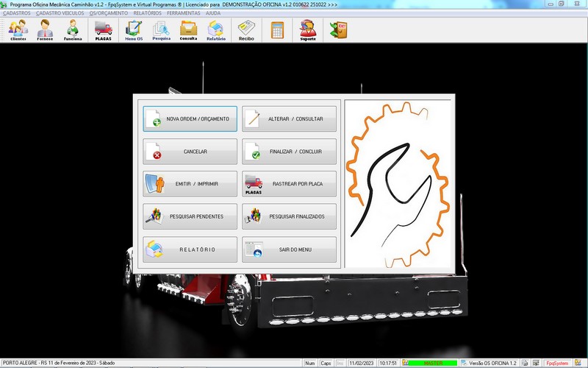Click the RASTREAR POR PLACA button
588x368 pixels.
[x=289, y=183]
